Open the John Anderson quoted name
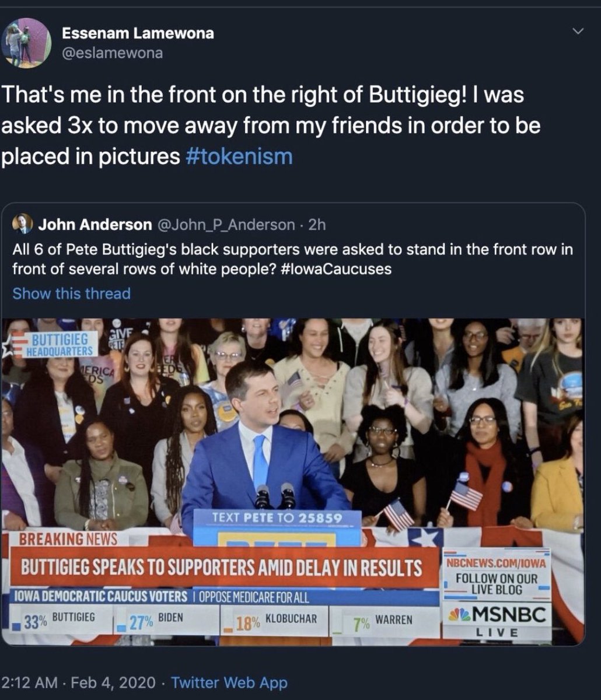The image size is (601, 700). point(95,225)
